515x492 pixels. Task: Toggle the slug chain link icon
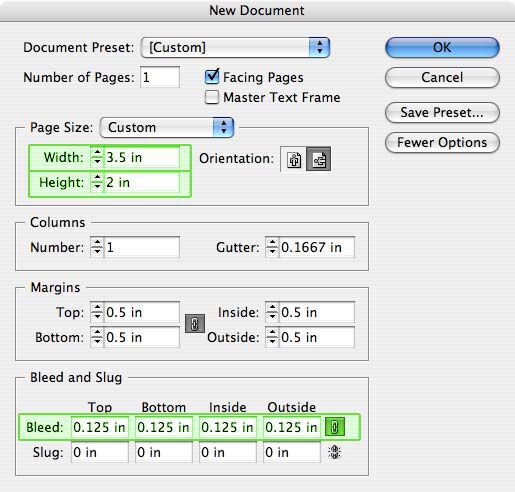pos(334,452)
